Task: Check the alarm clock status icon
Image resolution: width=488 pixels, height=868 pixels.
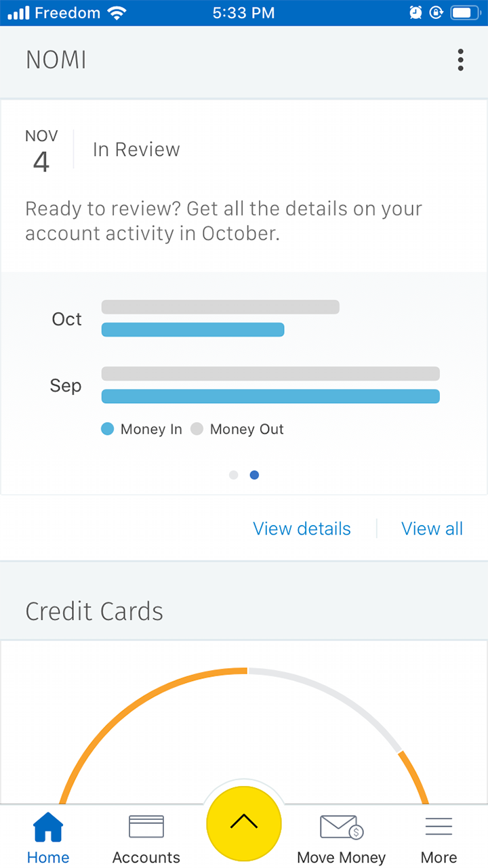Action: pos(415,13)
